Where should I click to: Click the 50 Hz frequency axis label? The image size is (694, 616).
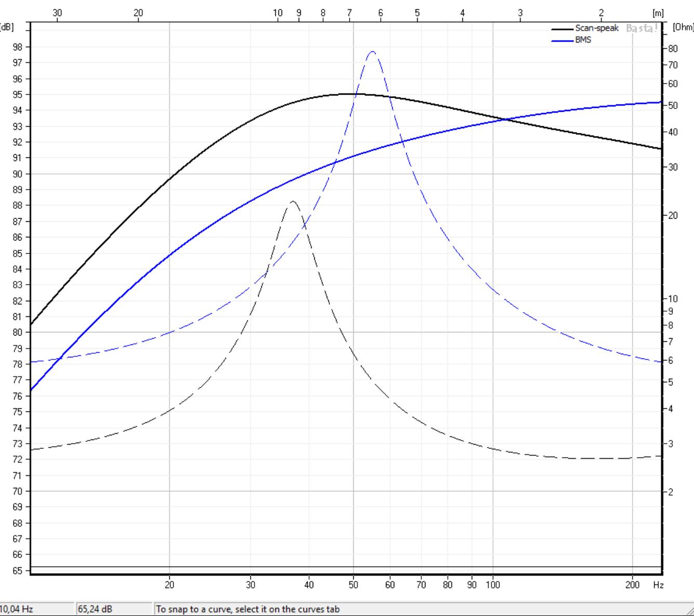[353, 585]
